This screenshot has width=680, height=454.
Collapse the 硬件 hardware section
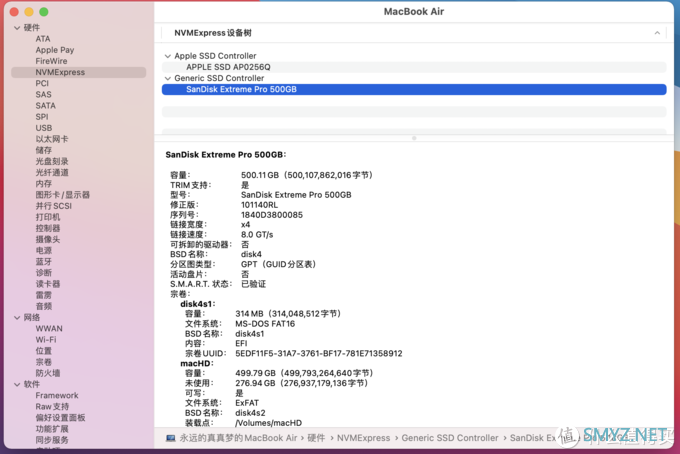pyautogui.click(x=17, y=28)
